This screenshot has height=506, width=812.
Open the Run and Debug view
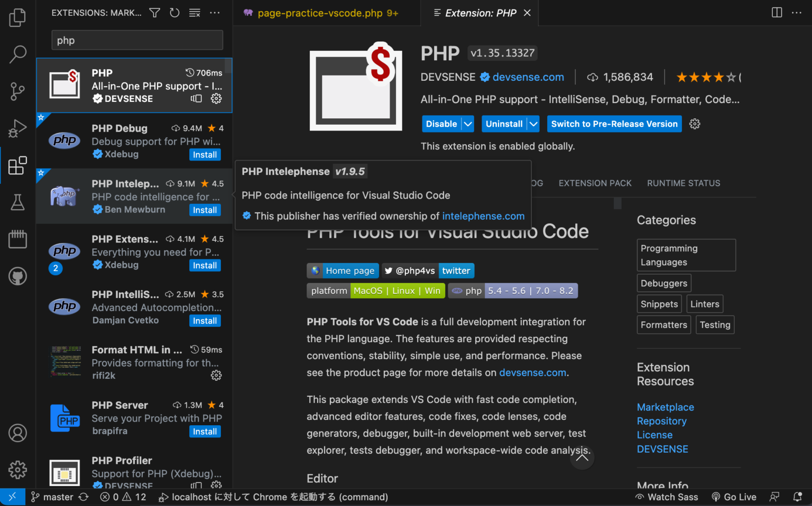point(17,128)
